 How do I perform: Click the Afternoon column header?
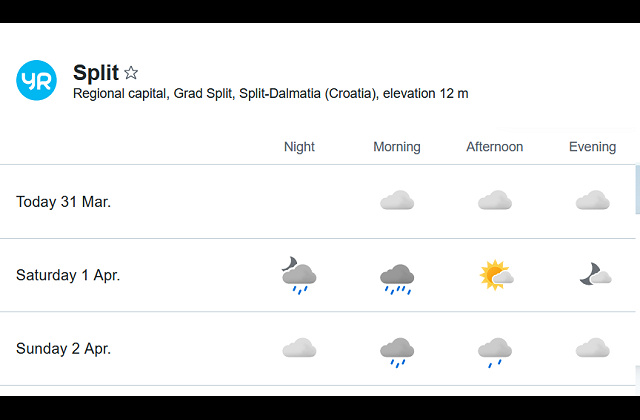coord(494,147)
